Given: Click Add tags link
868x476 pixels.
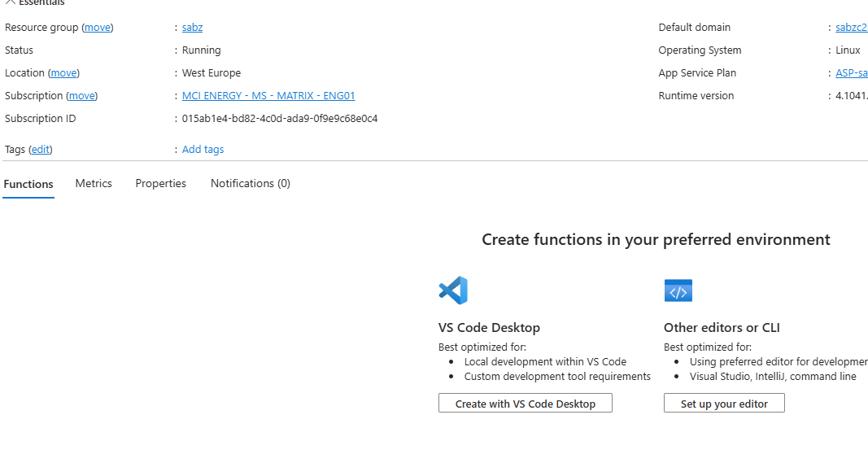Looking at the screenshot, I should click(203, 149).
